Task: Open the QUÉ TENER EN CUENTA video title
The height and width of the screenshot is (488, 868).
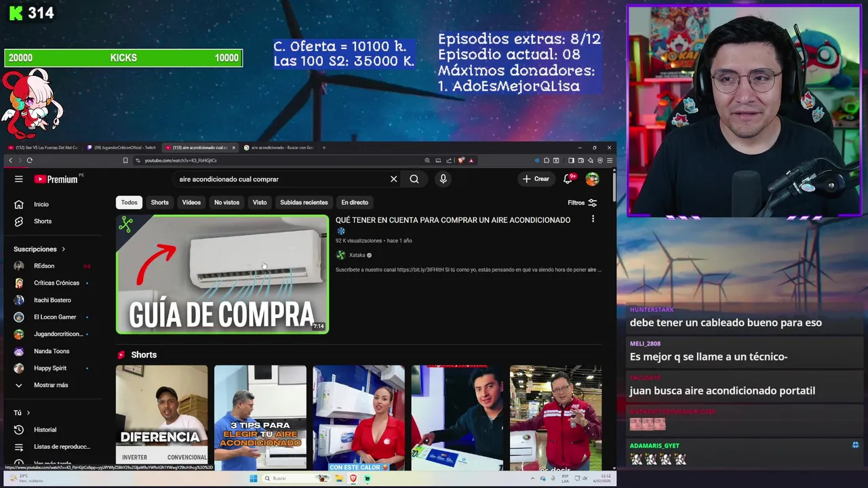Action: pos(453,220)
